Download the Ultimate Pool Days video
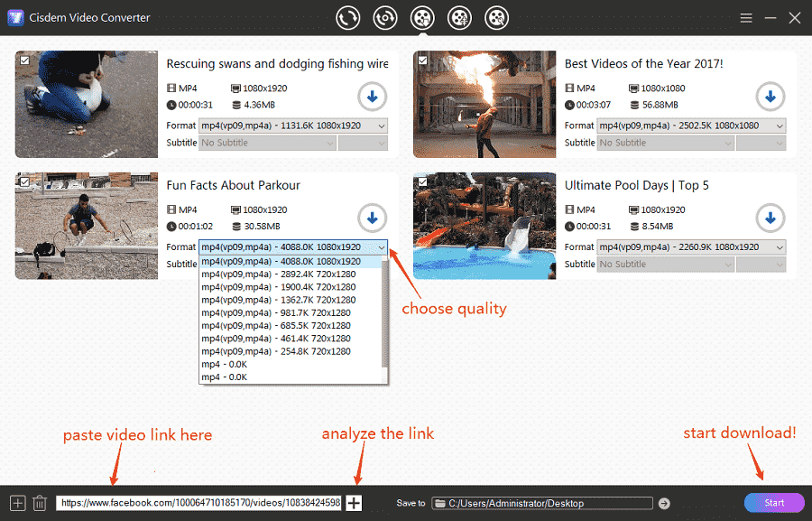This screenshot has width=812, height=521. pos(770,219)
